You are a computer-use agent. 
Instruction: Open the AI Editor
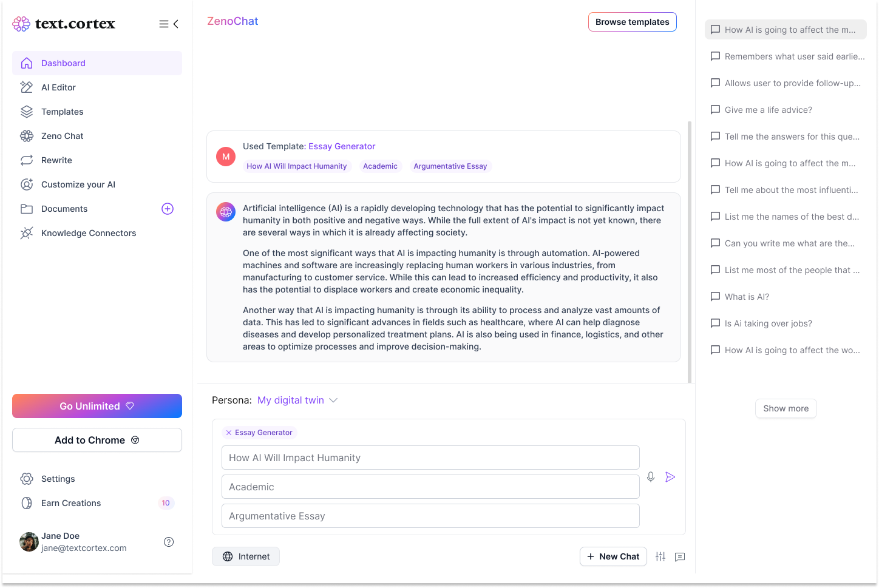[x=58, y=87]
